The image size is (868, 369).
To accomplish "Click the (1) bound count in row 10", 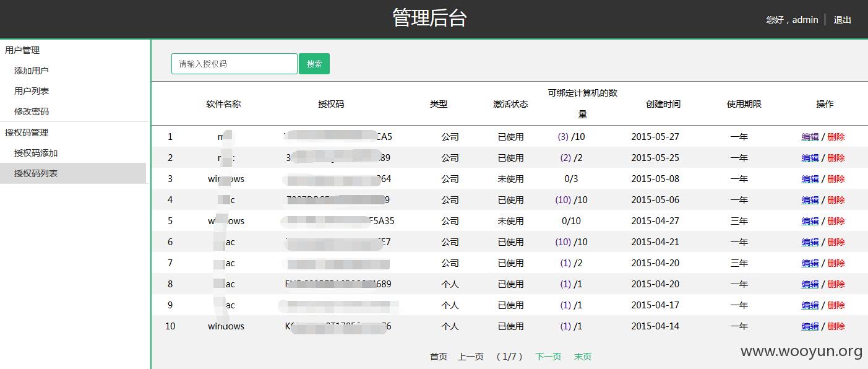I will pyautogui.click(x=565, y=326).
